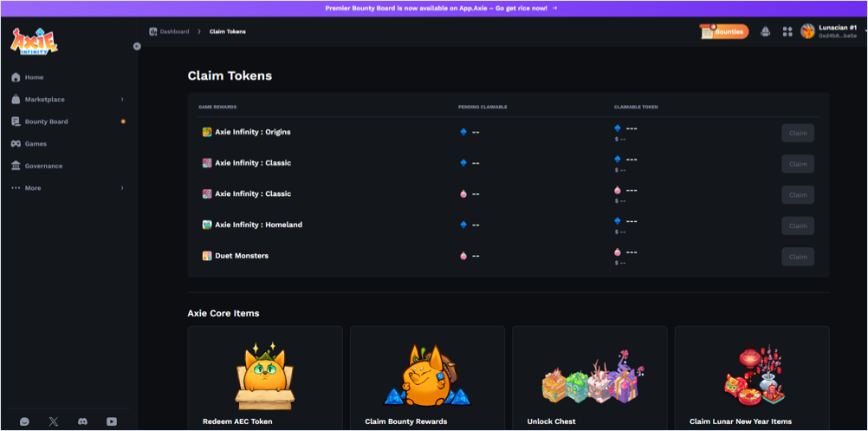Click the Marketplace bag icon
This screenshot has height=431, width=868.
[16, 100]
